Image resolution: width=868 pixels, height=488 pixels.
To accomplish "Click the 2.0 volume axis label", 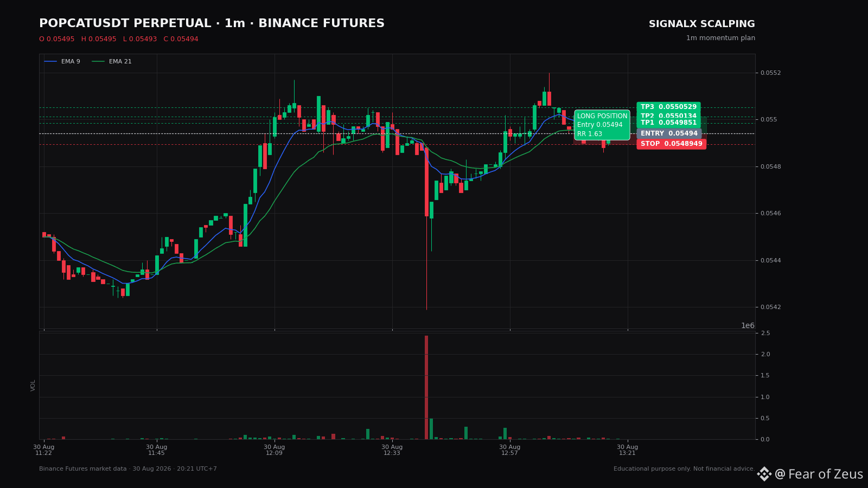I will pos(765,354).
